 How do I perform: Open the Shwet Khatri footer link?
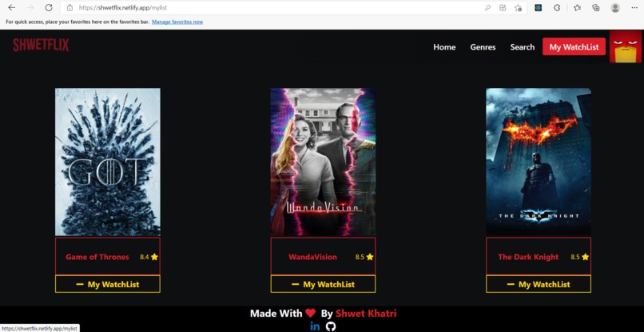pos(366,314)
